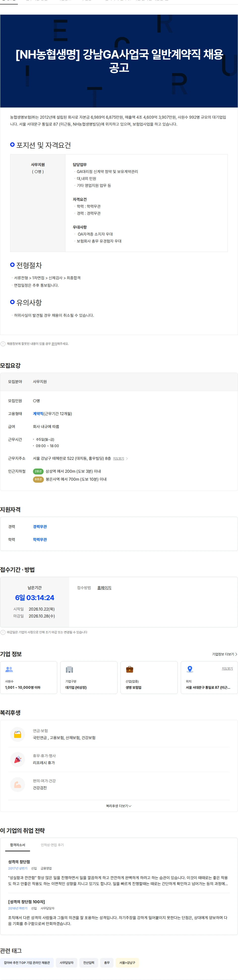Viewport: 238px width, 980px height.
Task: Click the 건강검진 benefit text
Action: pyautogui.click(x=40, y=788)
